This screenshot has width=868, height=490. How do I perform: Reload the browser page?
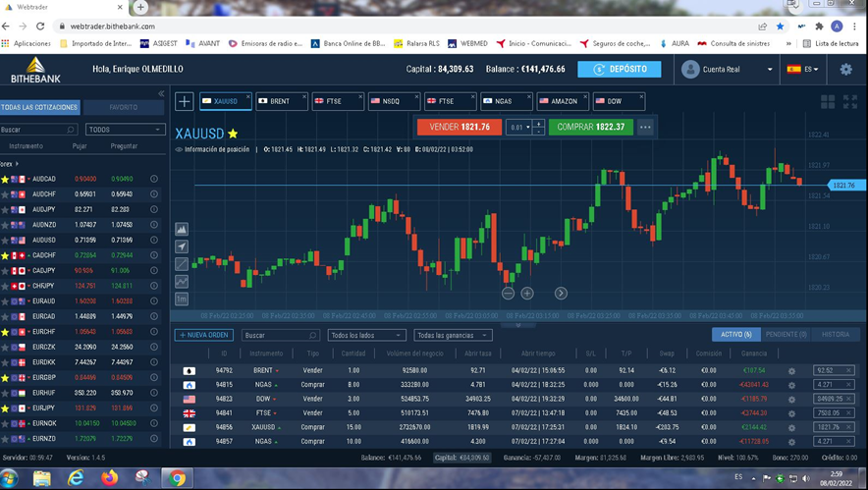pos(40,27)
